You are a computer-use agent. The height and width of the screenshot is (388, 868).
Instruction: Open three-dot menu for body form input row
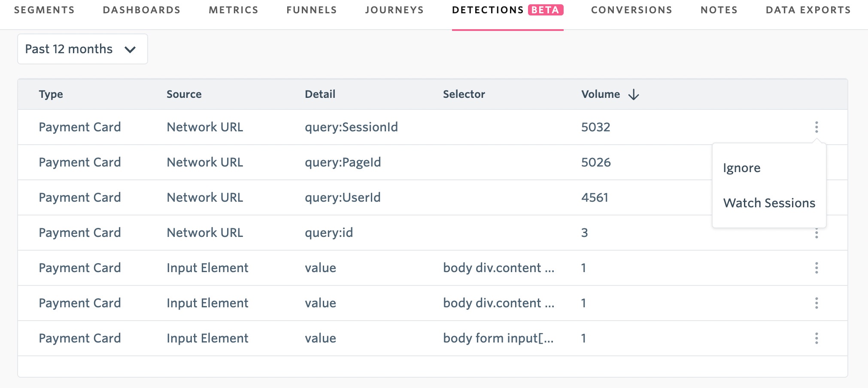coord(816,338)
